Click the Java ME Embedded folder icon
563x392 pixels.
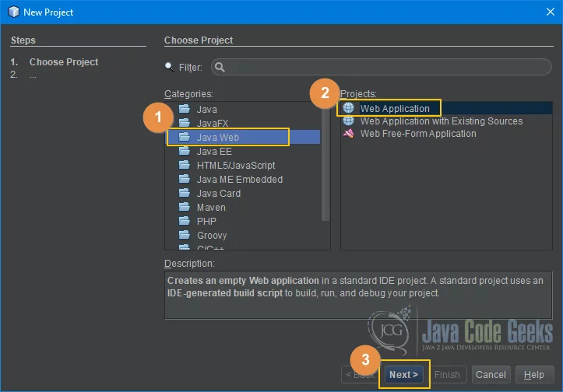point(185,179)
